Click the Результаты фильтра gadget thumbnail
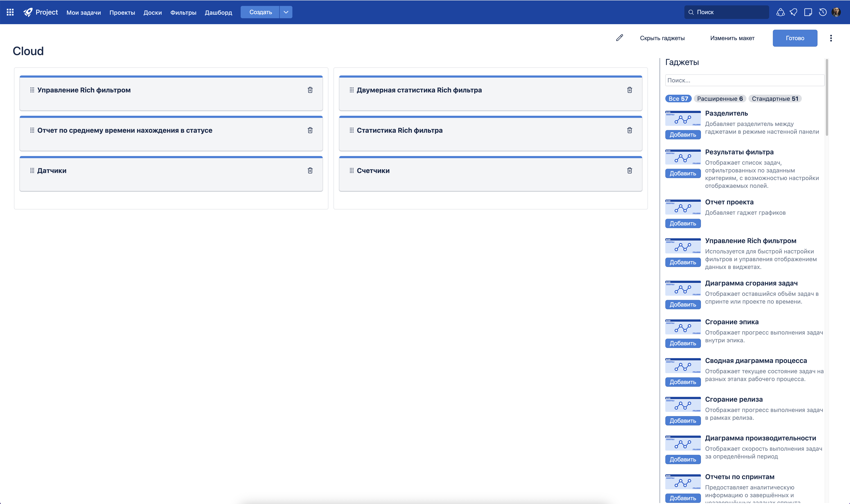This screenshot has width=850, height=504. coord(683,157)
